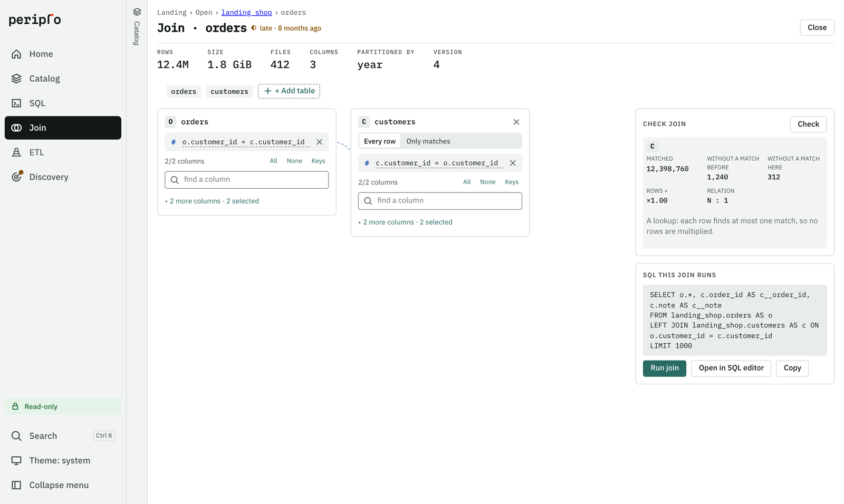Remove the customers table card
Image resolution: width=844 pixels, height=504 pixels.
(516, 122)
